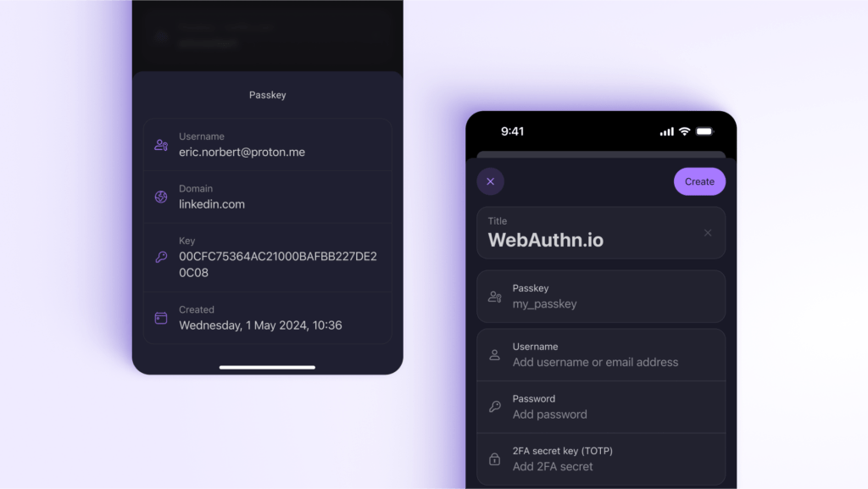Open the linkedin.com domain entry
This screenshot has width=868, height=489.
click(x=212, y=204)
